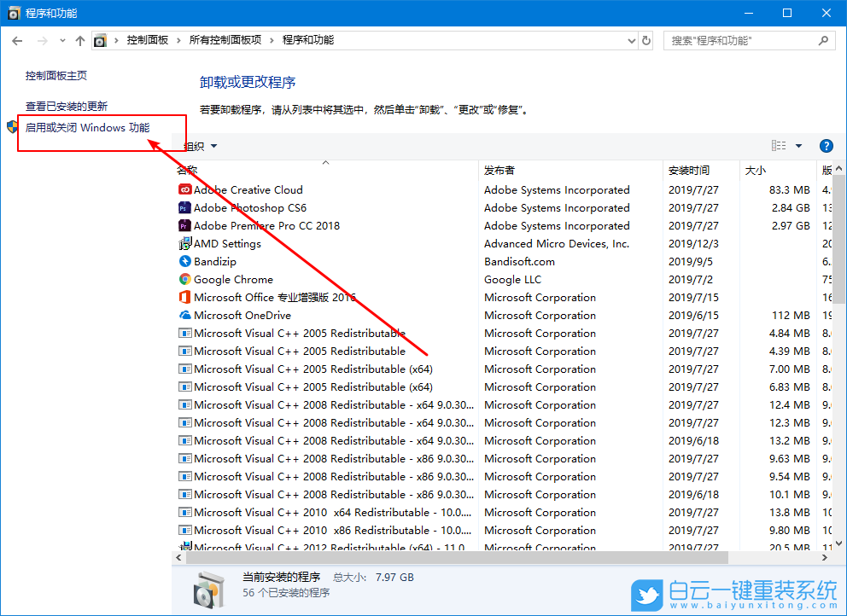
Task: Click the refresh icon beside address bar
Action: (x=646, y=39)
